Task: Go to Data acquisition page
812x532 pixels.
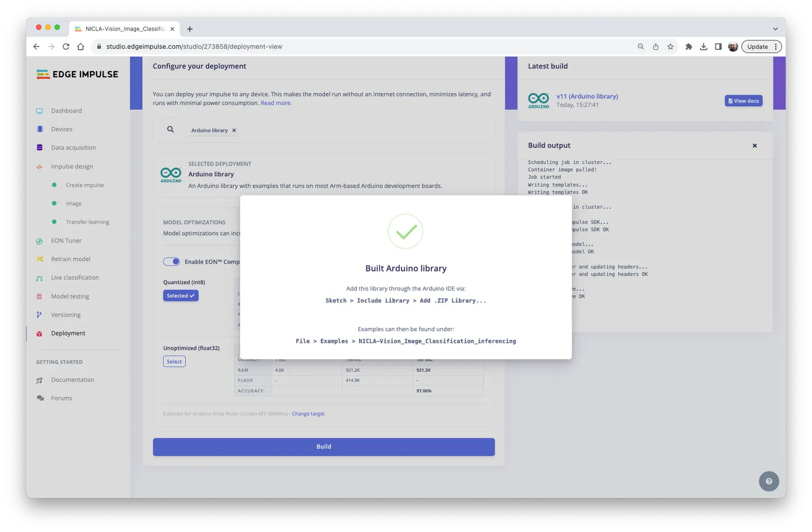Action: click(x=73, y=148)
